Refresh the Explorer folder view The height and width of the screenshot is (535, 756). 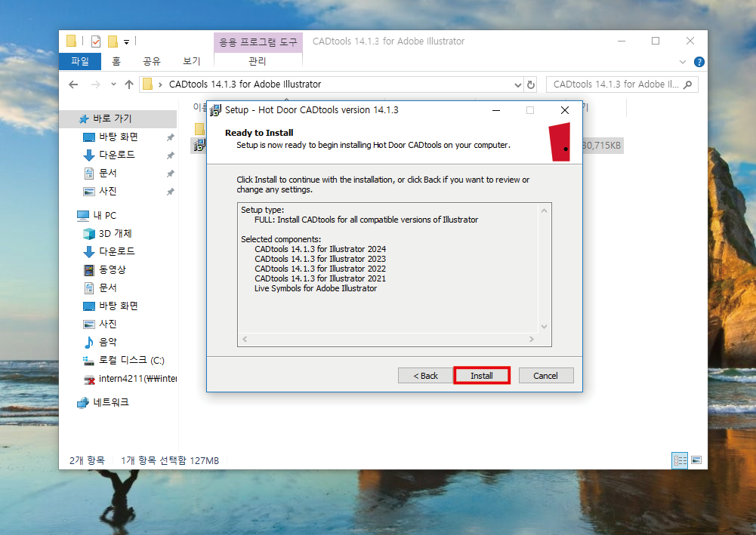point(531,85)
